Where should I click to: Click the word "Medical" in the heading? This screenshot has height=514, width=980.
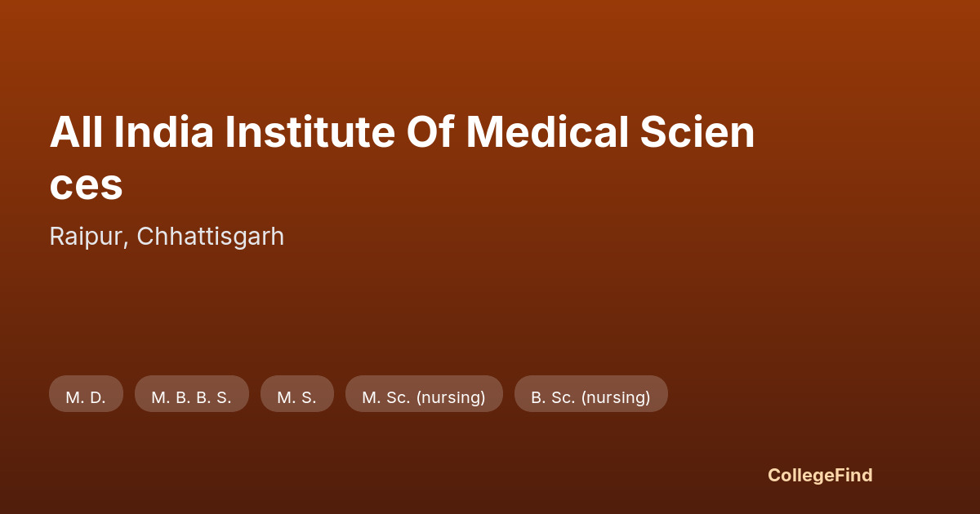(547, 132)
